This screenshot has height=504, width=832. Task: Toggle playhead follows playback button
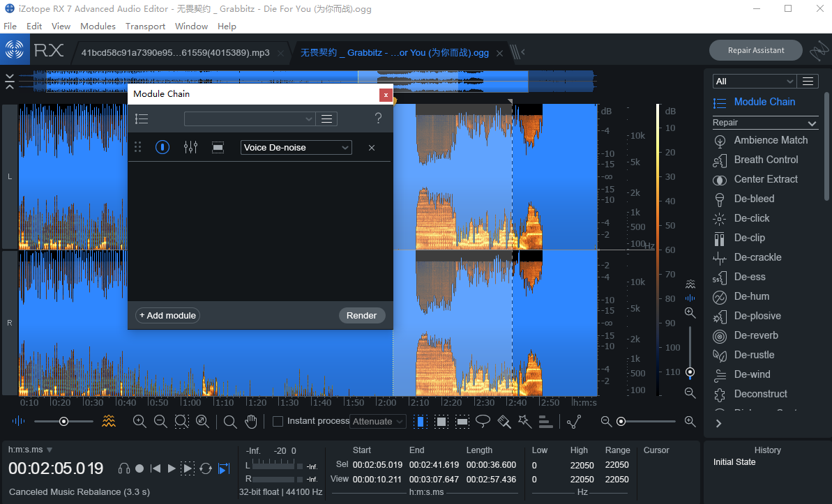coord(224,468)
